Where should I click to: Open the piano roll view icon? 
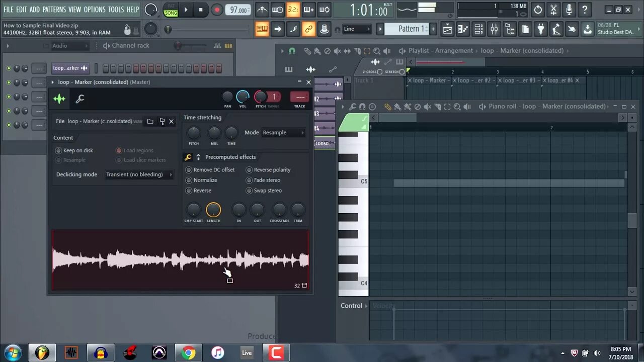coord(463,29)
